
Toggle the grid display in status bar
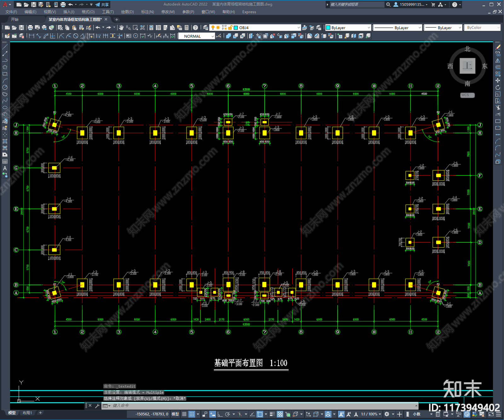[x=185, y=414]
